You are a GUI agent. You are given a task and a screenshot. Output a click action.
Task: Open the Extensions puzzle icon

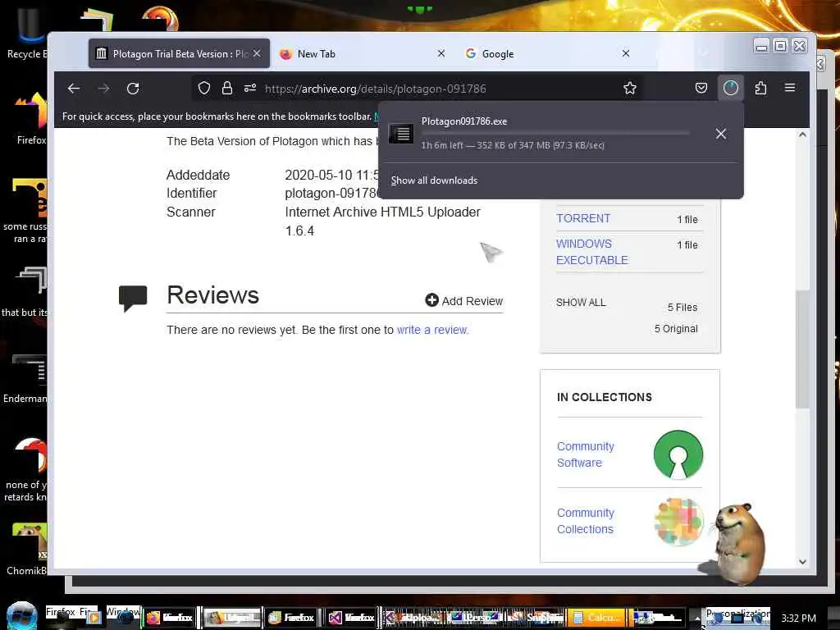click(760, 89)
